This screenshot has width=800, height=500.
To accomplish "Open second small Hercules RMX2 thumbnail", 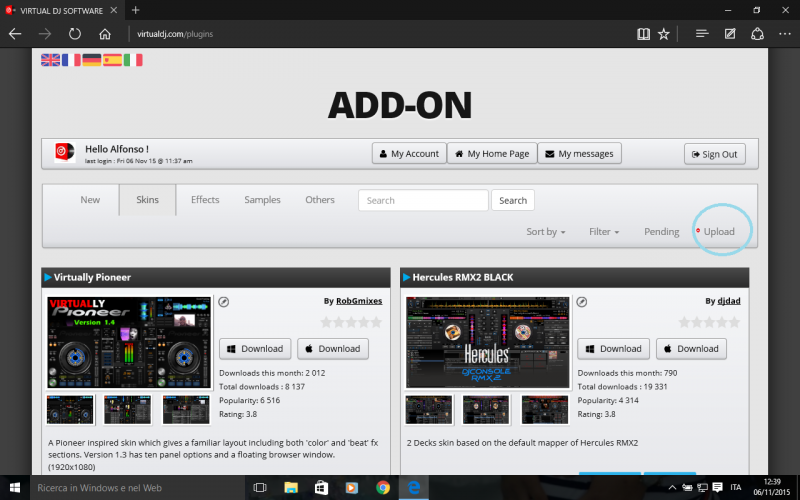I will (x=486, y=410).
